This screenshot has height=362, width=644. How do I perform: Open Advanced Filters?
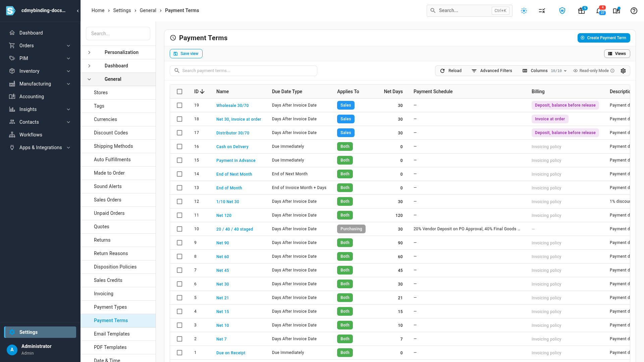pyautogui.click(x=492, y=71)
